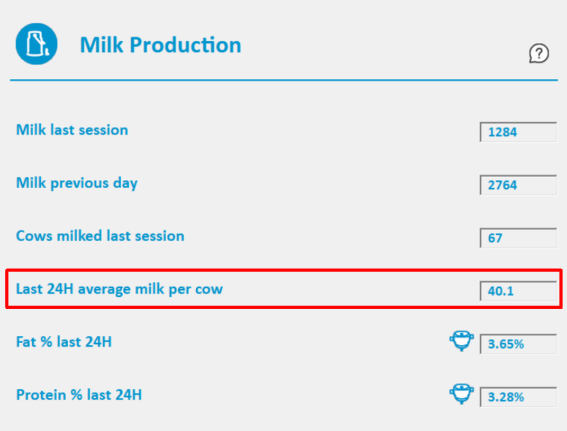Select the Fat % last 24H label
The image size is (567, 431).
64,342
